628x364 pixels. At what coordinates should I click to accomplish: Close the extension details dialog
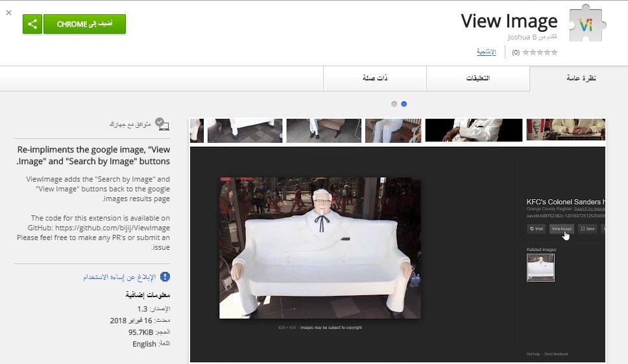click(9, 13)
